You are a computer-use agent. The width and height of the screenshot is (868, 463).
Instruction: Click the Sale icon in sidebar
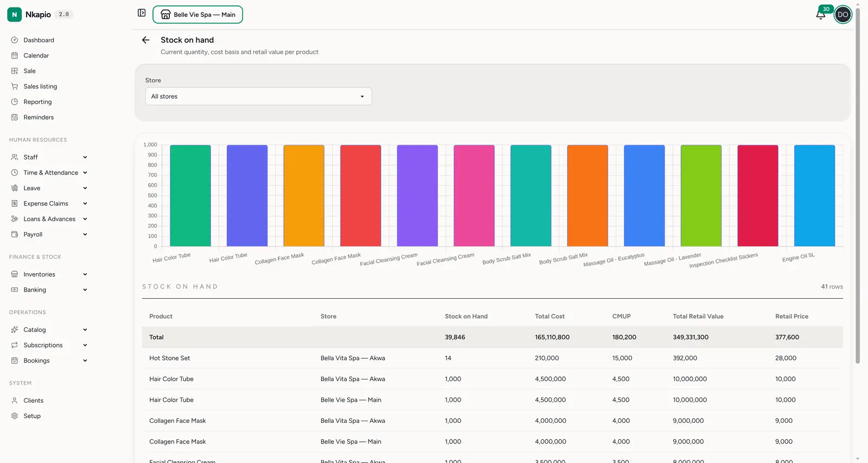[15, 71]
